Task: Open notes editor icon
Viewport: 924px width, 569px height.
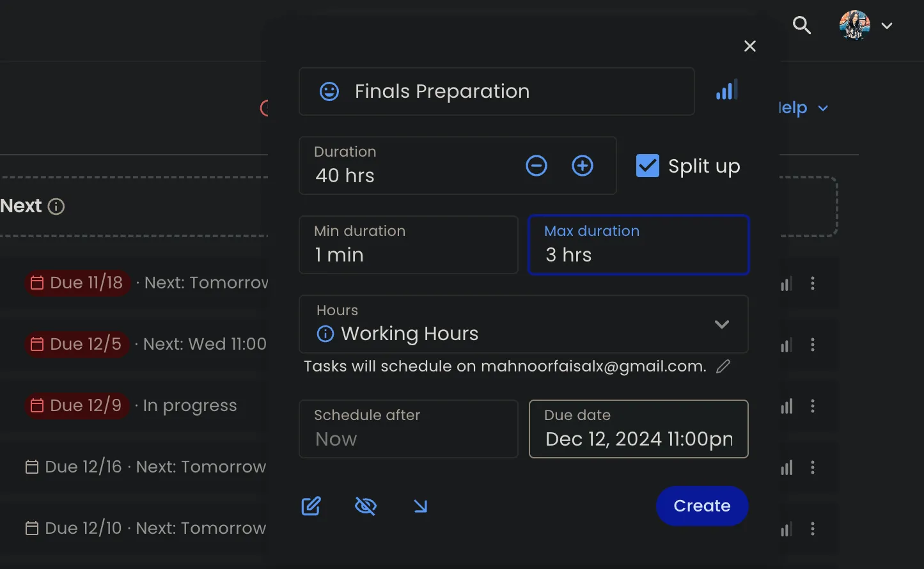Action: pos(311,506)
